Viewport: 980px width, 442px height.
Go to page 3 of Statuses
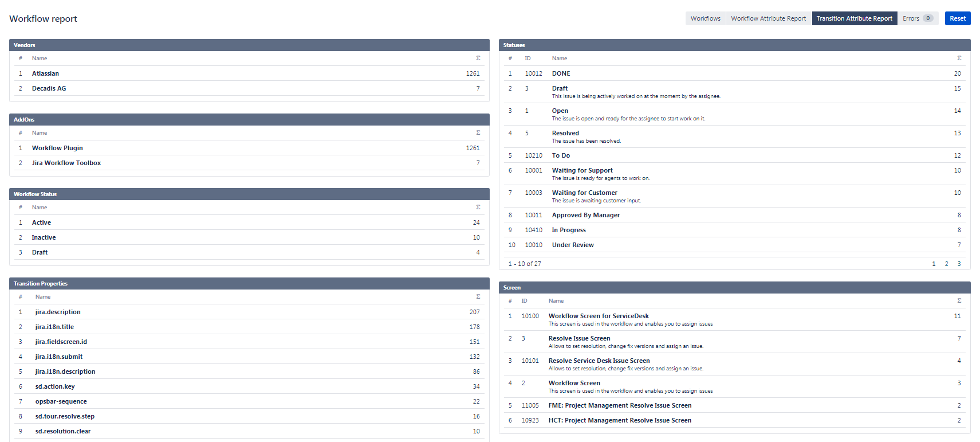(x=959, y=264)
